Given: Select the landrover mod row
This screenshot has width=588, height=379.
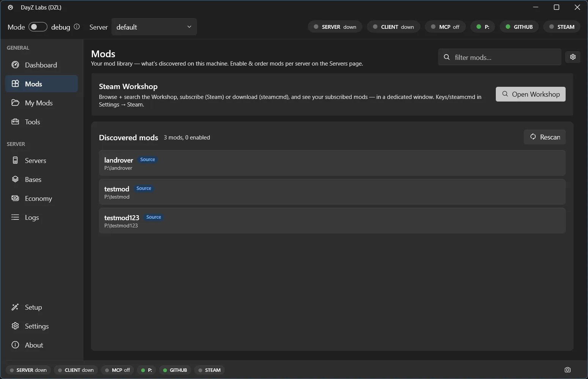Looking at the screenshot, I should pos(332,163).
